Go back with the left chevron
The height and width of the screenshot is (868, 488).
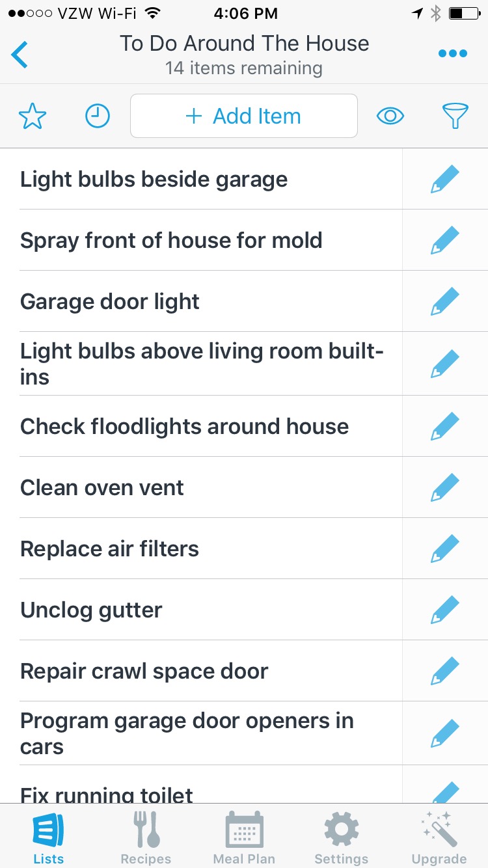[20, 54]
